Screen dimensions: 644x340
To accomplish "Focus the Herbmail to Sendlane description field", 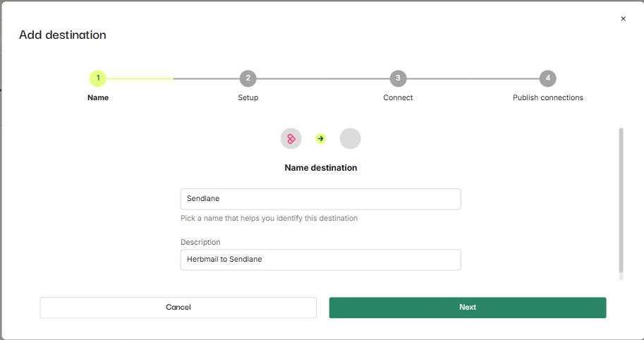I will coord(321,260).
